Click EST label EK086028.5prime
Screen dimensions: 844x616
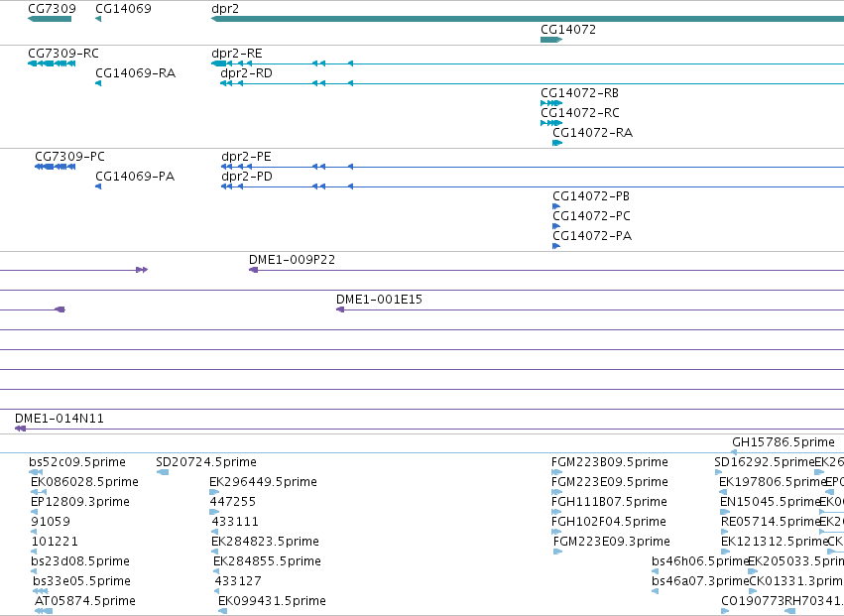[84, 482]
